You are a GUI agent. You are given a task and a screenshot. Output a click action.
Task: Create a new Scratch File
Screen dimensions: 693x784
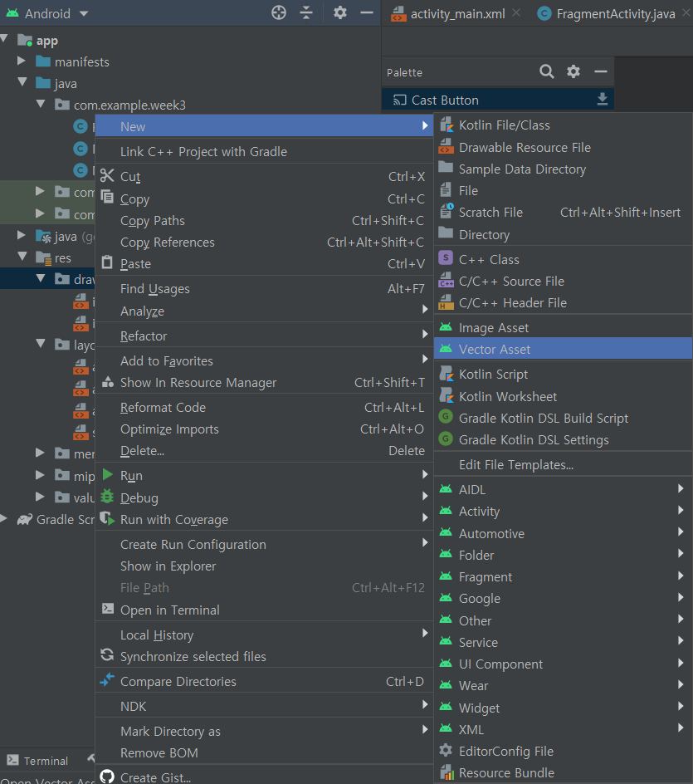(x=563, y=212)
